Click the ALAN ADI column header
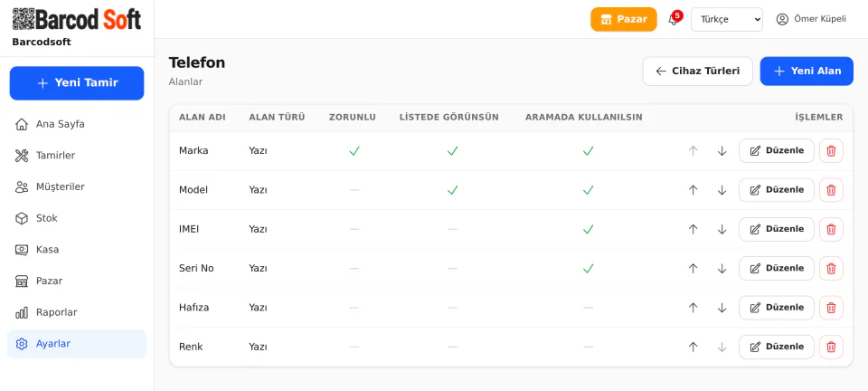The height and width of the screenshot is (391, 868). [x=202, y=118]
